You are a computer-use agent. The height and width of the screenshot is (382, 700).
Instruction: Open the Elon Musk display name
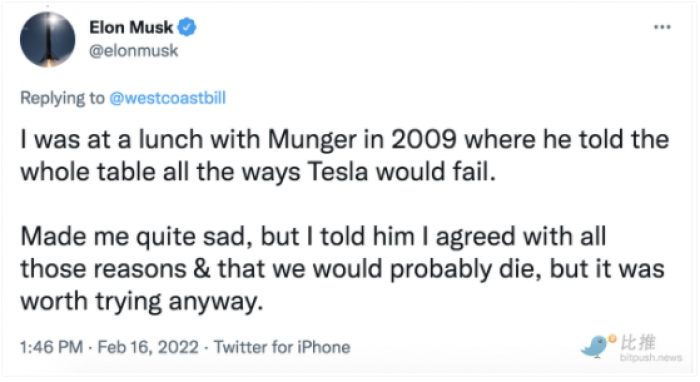pyautogui.click(x=131, y=28)
